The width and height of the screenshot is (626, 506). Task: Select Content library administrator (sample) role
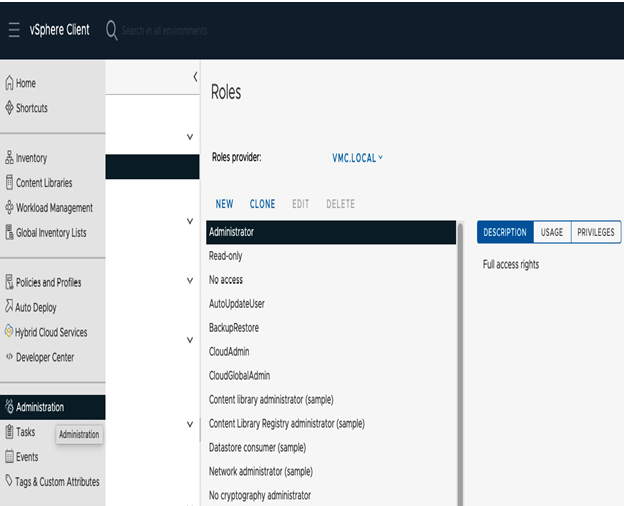pyautogui.click(x=331, y=400)
